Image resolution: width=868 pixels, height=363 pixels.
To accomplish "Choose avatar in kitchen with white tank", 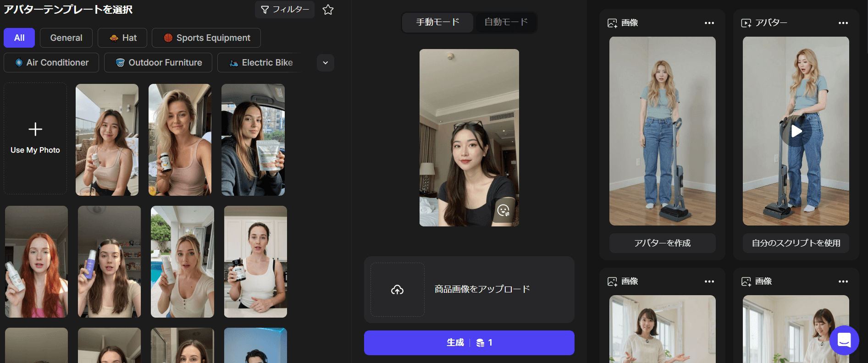I will (255, 262).
